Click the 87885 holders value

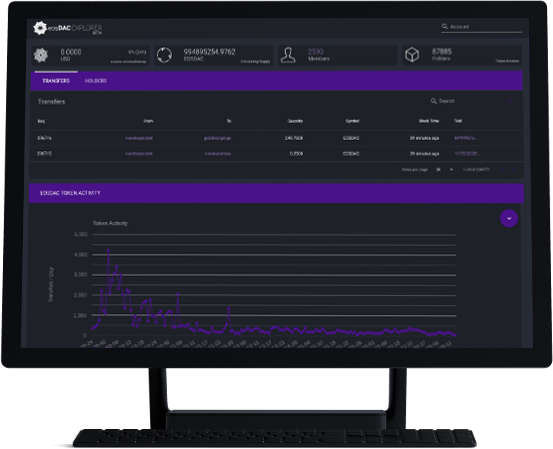(442, 52)
